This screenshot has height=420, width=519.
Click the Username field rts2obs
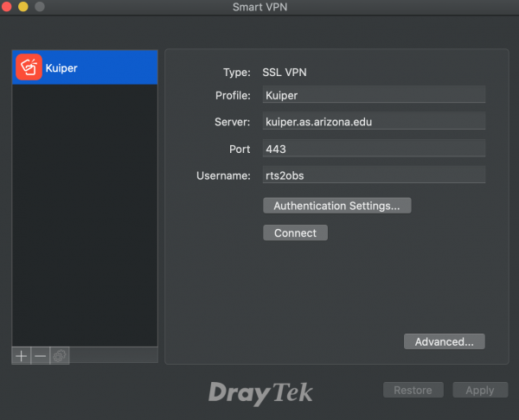[x=374, y=175]
